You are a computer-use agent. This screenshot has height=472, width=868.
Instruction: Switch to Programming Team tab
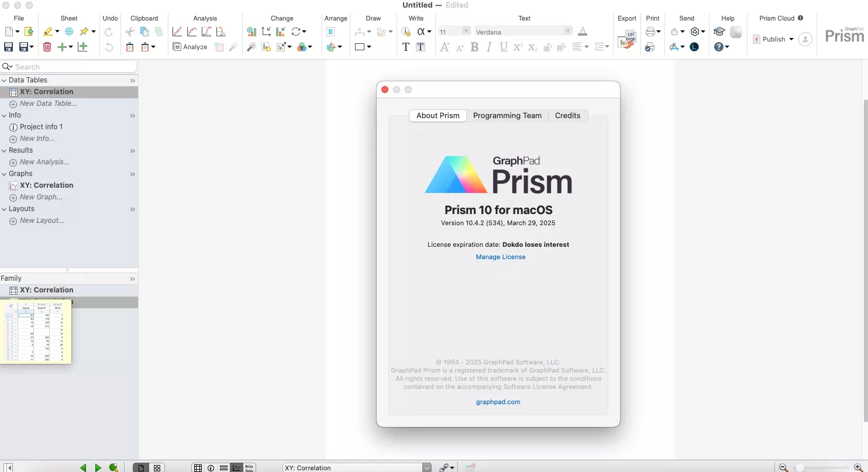[x=507, y=115]
